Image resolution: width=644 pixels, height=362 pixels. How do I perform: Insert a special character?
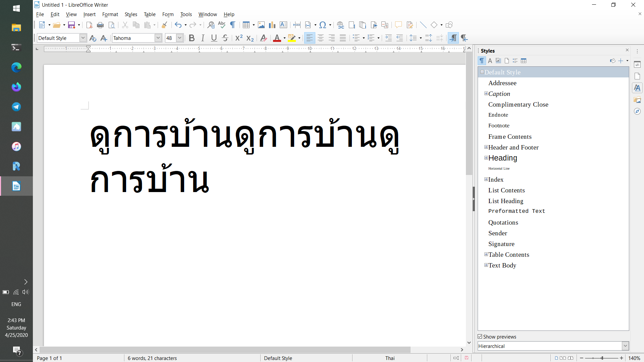(x=323, y=25)
